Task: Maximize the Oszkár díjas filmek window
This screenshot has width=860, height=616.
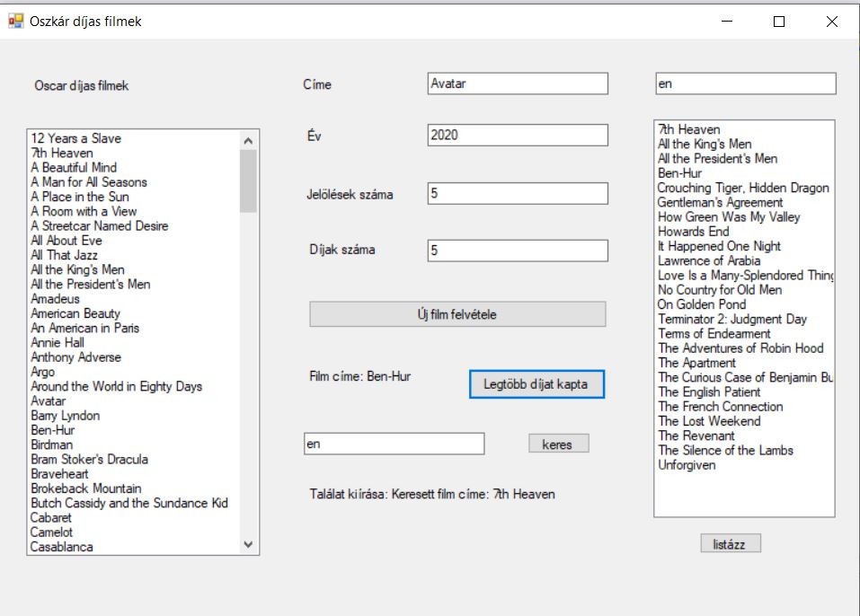Action: coord(779,22)
